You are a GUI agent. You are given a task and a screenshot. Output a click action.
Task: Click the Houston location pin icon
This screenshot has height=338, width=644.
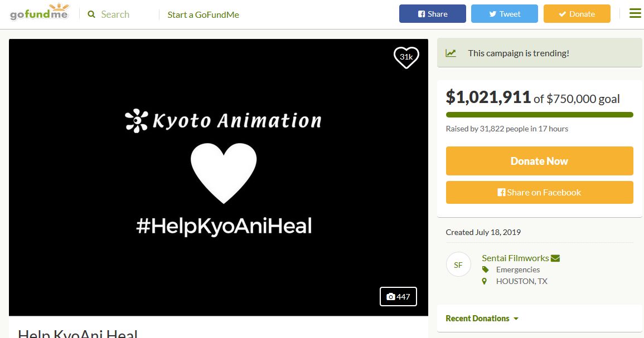[485, 281]
